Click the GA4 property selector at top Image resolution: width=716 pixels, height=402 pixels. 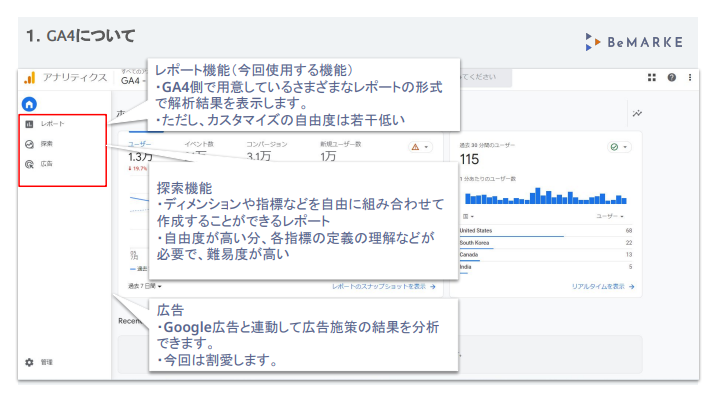tap(133, 78)
